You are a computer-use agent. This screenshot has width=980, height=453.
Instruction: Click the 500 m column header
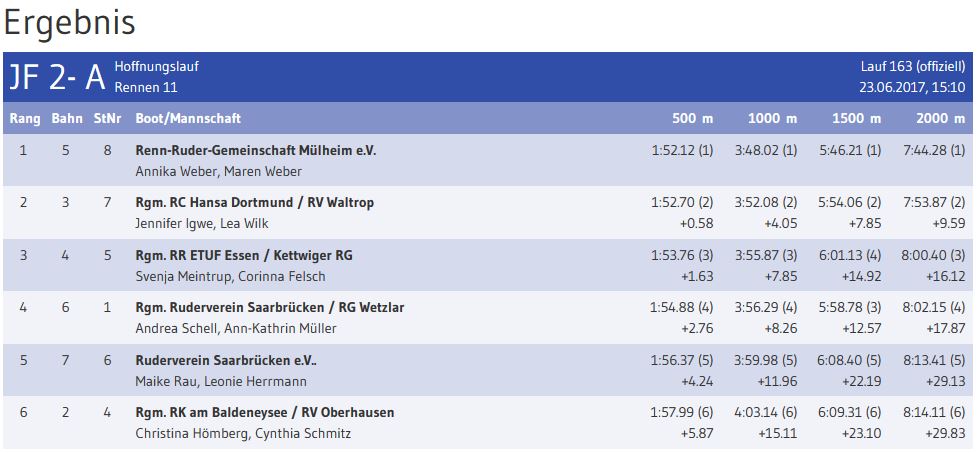(692, 119)
